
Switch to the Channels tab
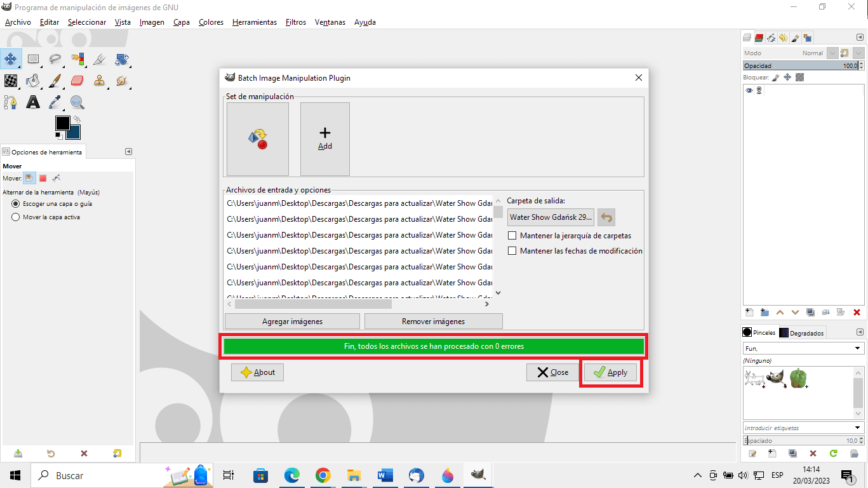(759, 37)
